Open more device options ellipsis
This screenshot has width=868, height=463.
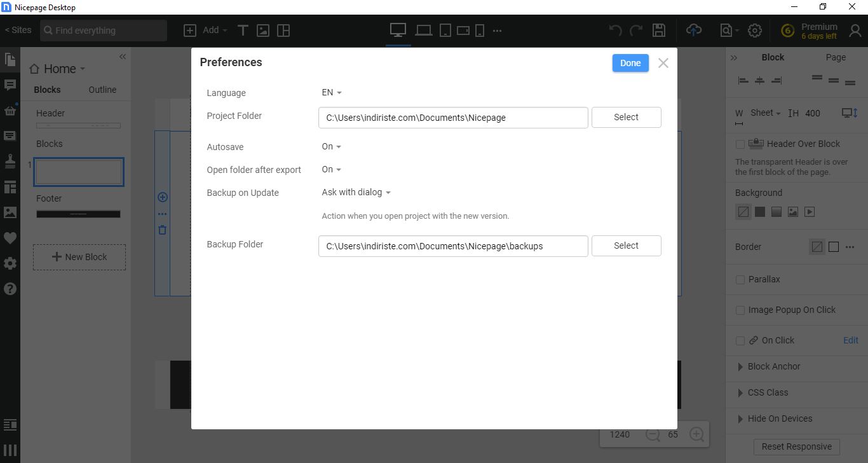[x=498, y=30]
